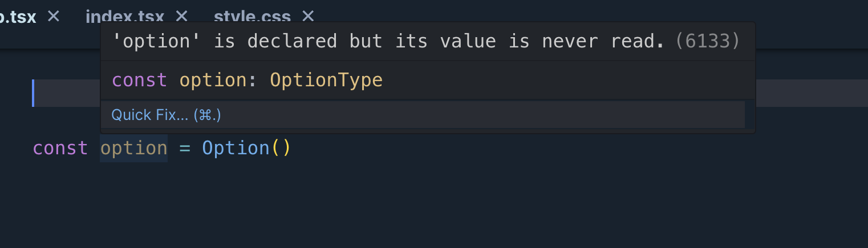Screen dimensions: 868x248
Task: Click the opening parenthesis after Option
Action: pos(275,149)
